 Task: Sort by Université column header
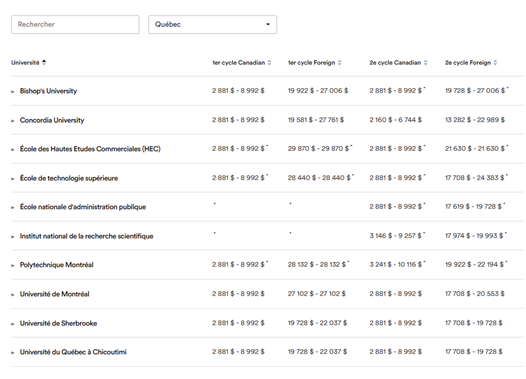click(x=29, y=62)
